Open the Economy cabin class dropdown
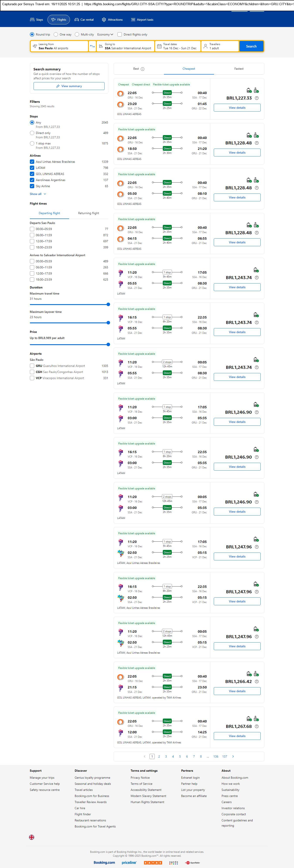The image size is (294, 868). 105,34
